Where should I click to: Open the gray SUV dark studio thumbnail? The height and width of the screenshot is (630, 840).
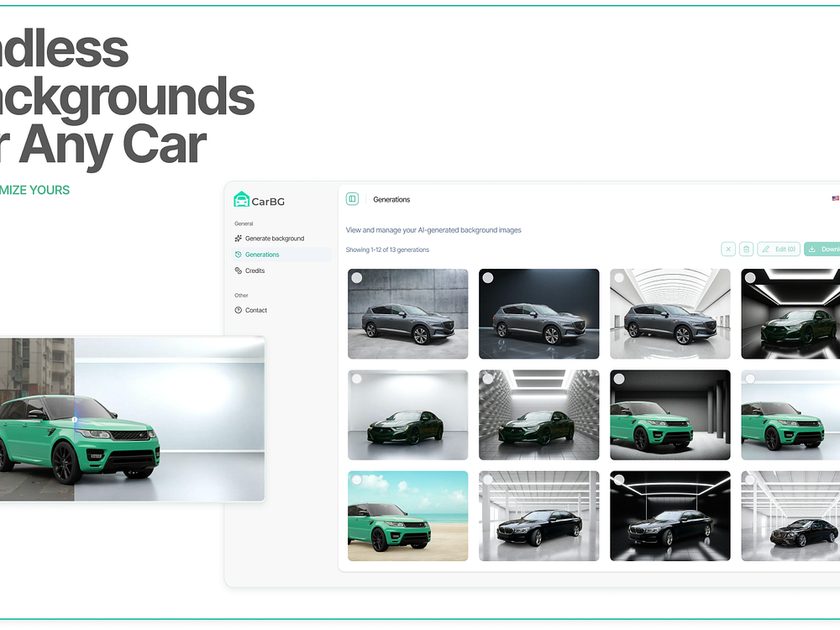click(x=539, y=314)
